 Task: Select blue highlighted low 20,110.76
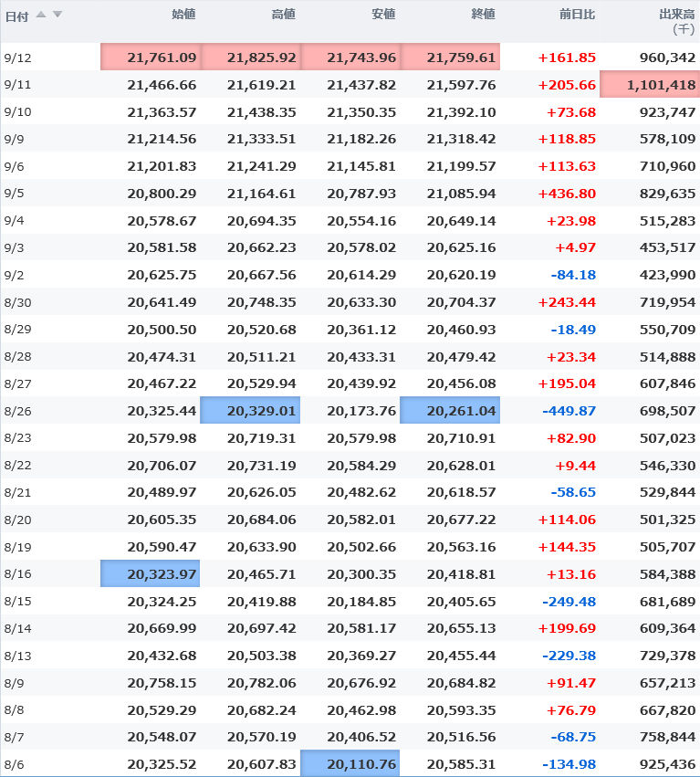click(x=350, y=763)
